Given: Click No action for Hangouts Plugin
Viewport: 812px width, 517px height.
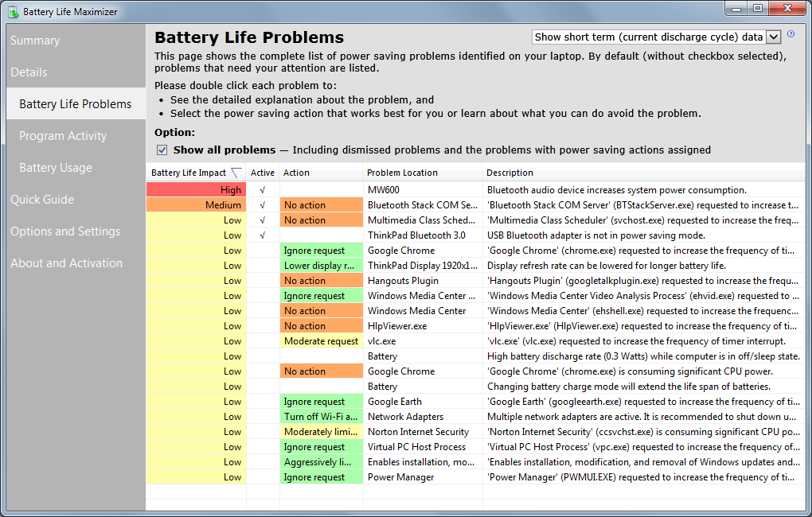Looking at the screenshot, I should pos(322,281).
